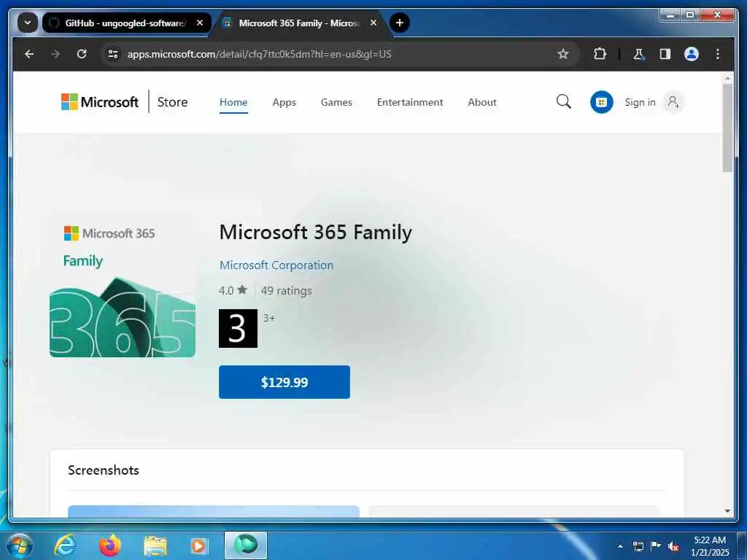Click the age rating 3 badge
The height and width of the screenshot is (560, 747).
coord(239,329)
